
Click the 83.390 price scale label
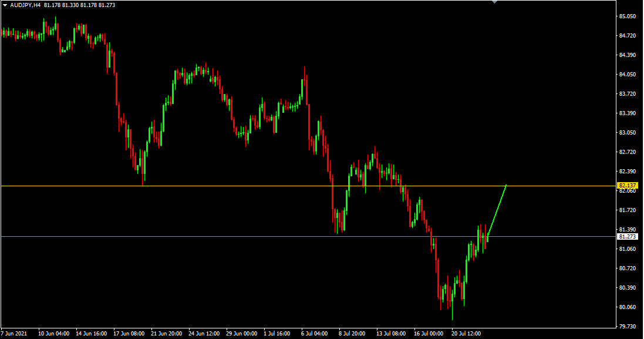point(628,113)
